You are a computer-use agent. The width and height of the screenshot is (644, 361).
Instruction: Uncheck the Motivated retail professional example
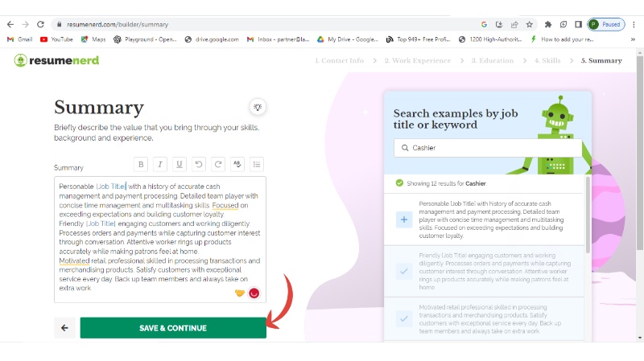point(404,318)
